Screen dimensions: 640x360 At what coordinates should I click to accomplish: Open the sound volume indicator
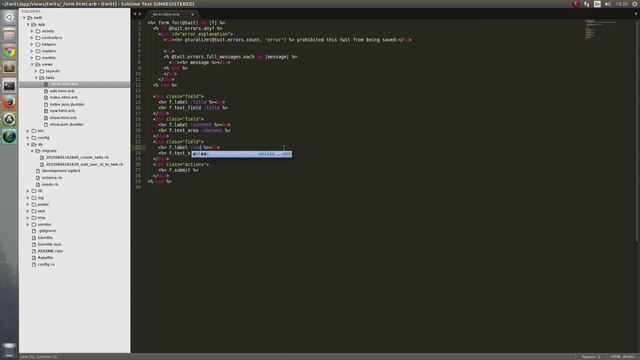pos(608,4)
